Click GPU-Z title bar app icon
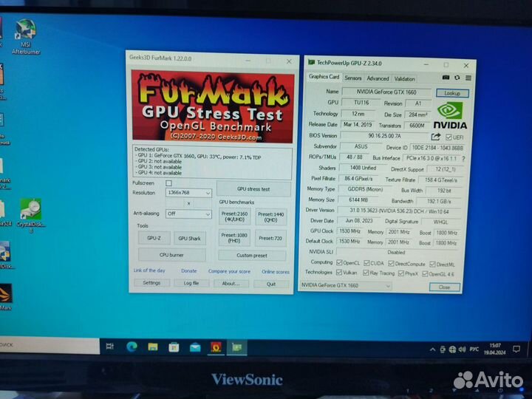 (x=311, y=62)
